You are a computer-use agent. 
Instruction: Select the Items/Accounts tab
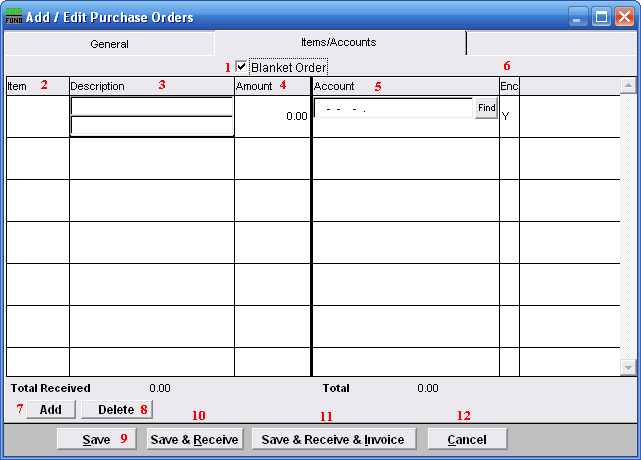point(338,43)
